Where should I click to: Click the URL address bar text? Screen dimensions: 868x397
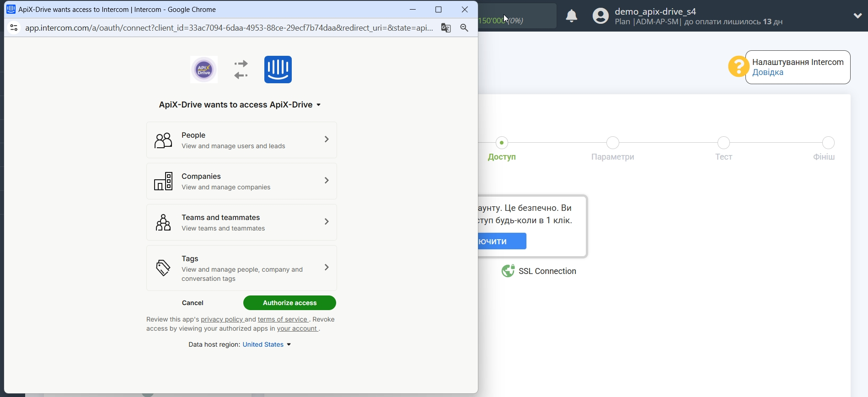(x=229, y=28)
